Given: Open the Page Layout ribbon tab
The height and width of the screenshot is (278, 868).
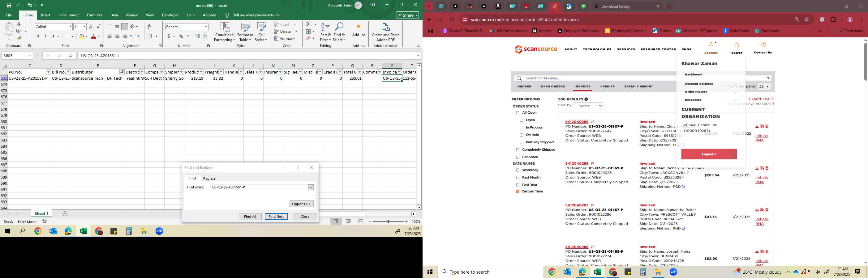Looking at the screenshot, I should [68, 15].
